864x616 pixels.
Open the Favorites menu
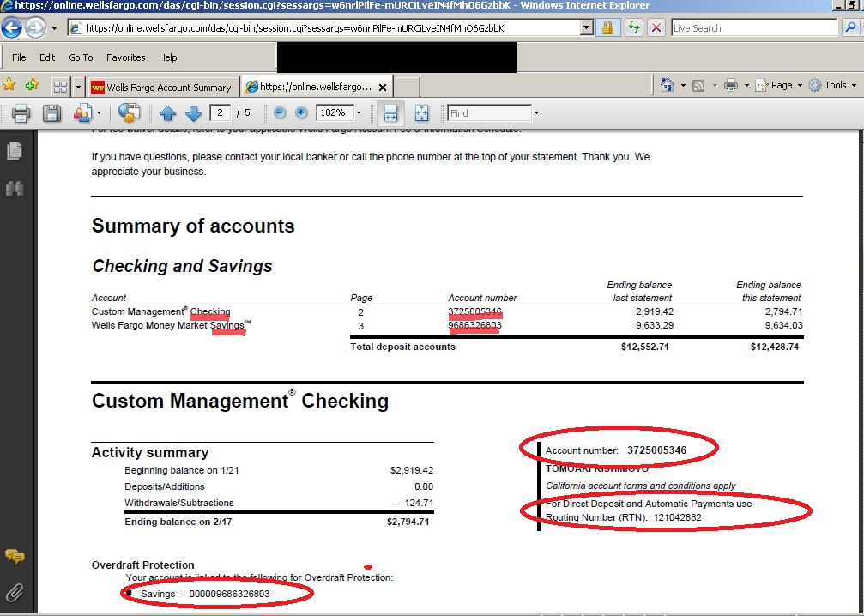pyautogui.click(x=125, y=57)
